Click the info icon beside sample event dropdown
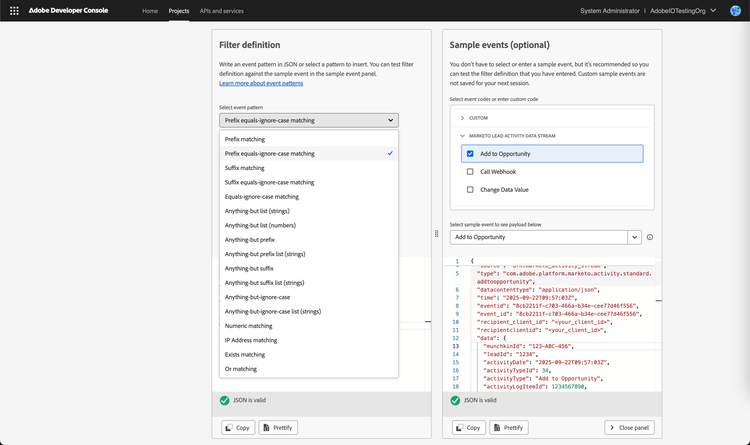Image resolution: width=750 pixels, height=445 pixels. pos(650,237)
